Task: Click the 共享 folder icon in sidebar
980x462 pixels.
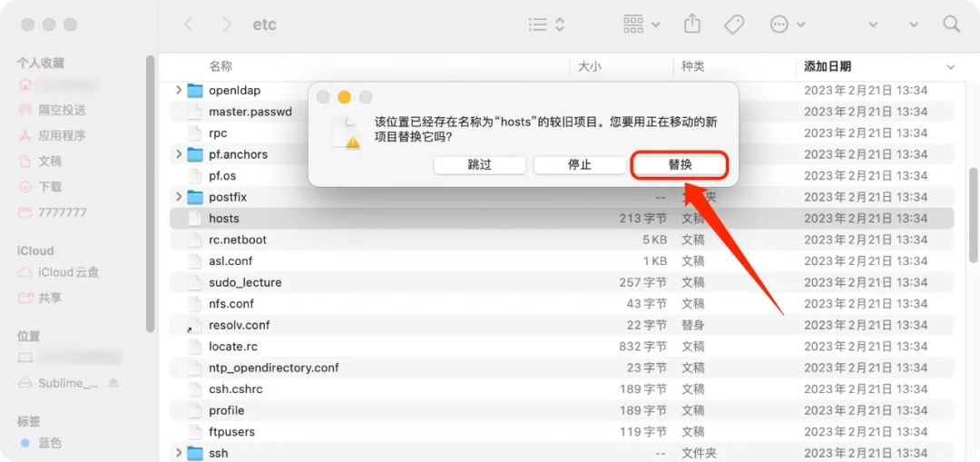Action: [x=25, y=299]
